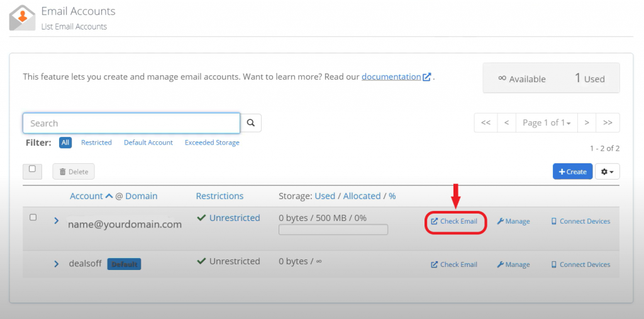Open the Page 1 of 1 dropdown
644x319 pixels.
[547, 122]
